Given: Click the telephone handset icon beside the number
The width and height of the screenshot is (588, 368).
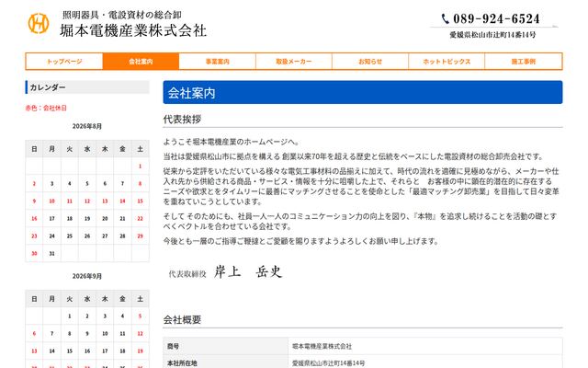Looking at the screenshot, I should (x=445, y=18).
